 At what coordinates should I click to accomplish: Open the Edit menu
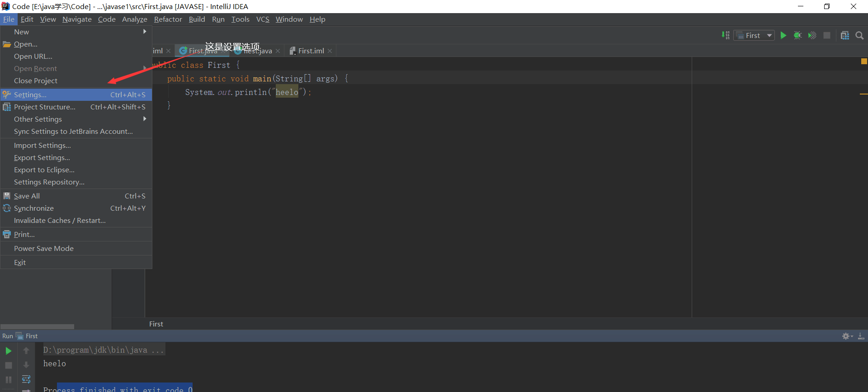pos(27,19)
